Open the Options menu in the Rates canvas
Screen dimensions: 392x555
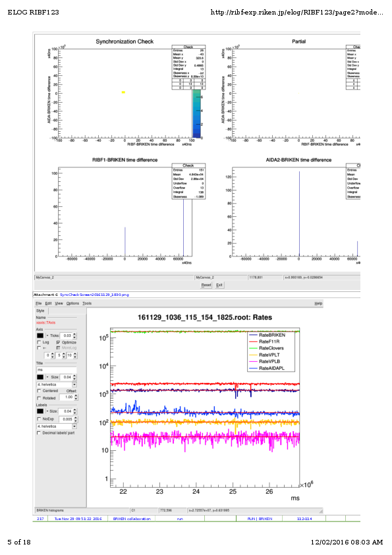click(73, 303)
